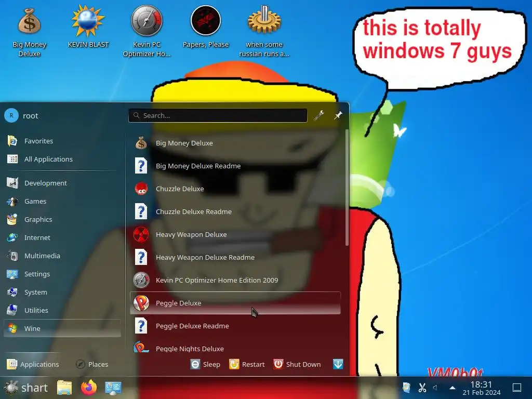Screen dimensions: 532x399
Task: Launch Kevin PC Optimizer Home Edition 2009
Action: (235, 280)
